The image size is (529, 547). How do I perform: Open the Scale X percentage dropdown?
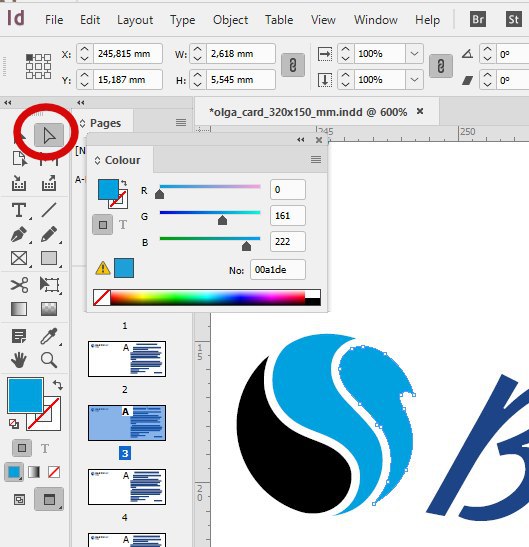(414, 54)
